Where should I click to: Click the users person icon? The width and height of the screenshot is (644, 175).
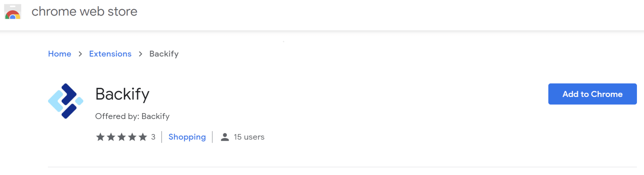pos(225,137)
